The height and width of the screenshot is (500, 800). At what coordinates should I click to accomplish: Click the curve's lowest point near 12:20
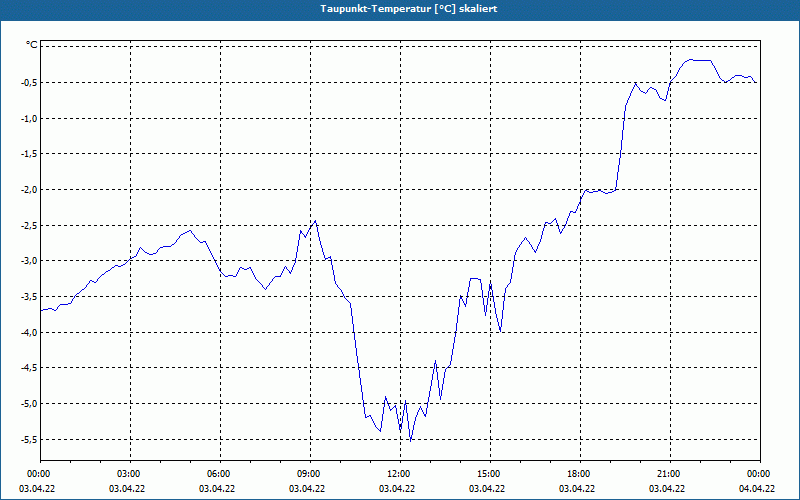tap(411, 440)
